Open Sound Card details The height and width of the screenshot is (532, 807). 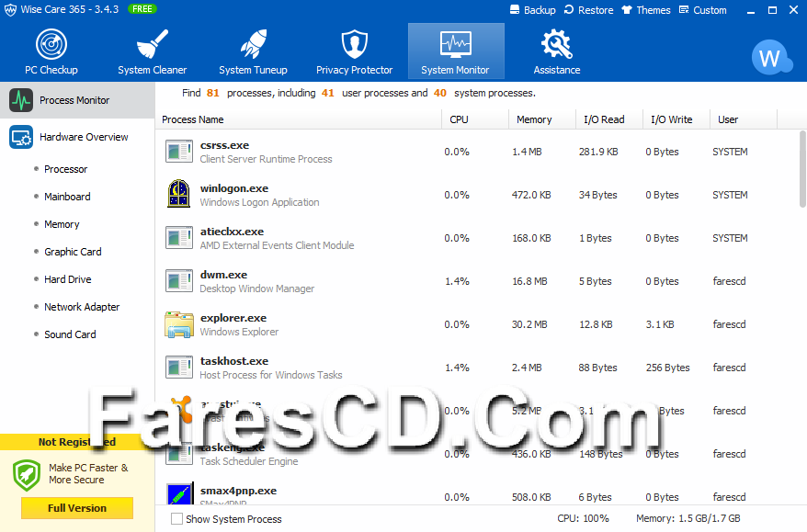(70, 335)
